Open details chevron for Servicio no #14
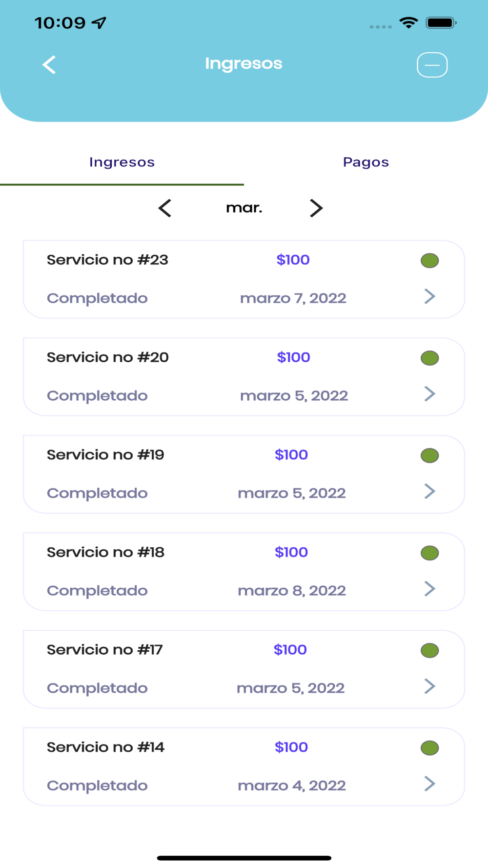The image size is (488, 868). coord(430,784)
